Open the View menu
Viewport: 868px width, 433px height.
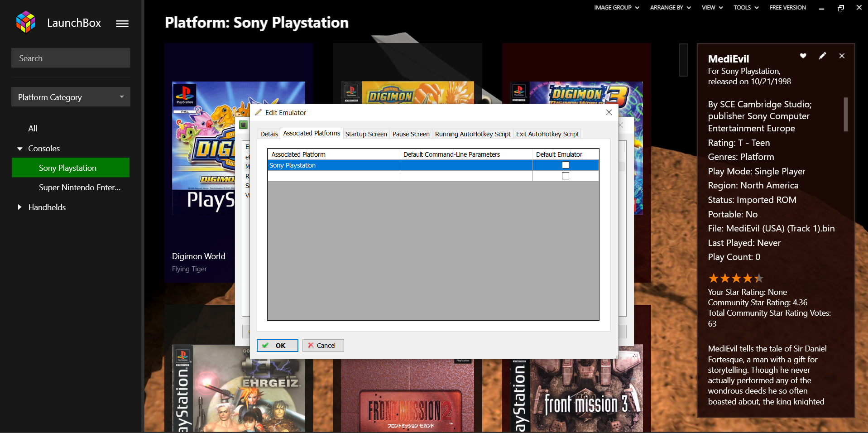tap(712, 8)
